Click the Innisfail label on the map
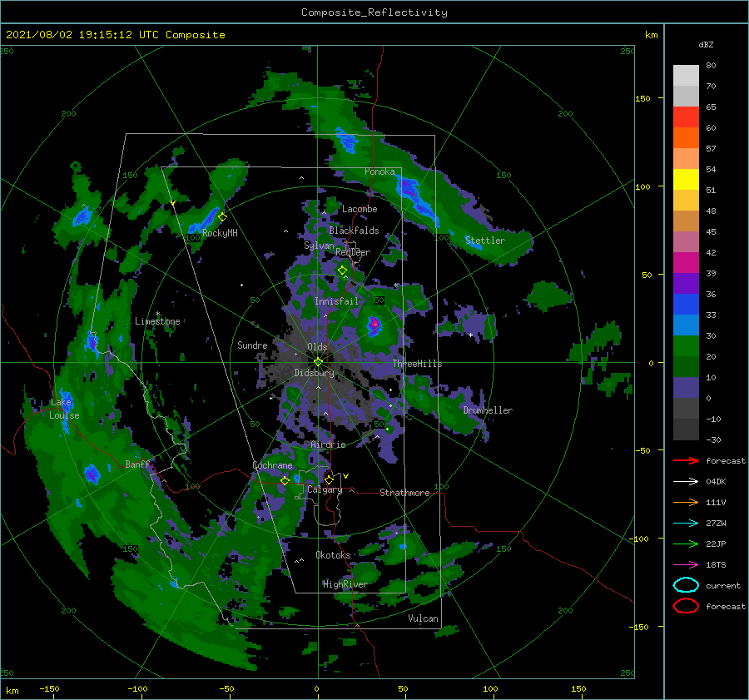 (x=336, y=301)
